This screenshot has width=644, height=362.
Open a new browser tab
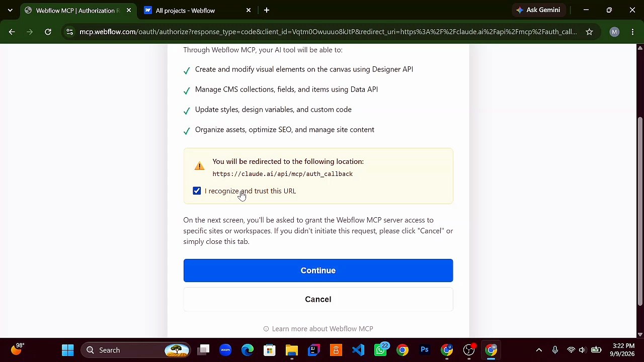click(267, 10)
